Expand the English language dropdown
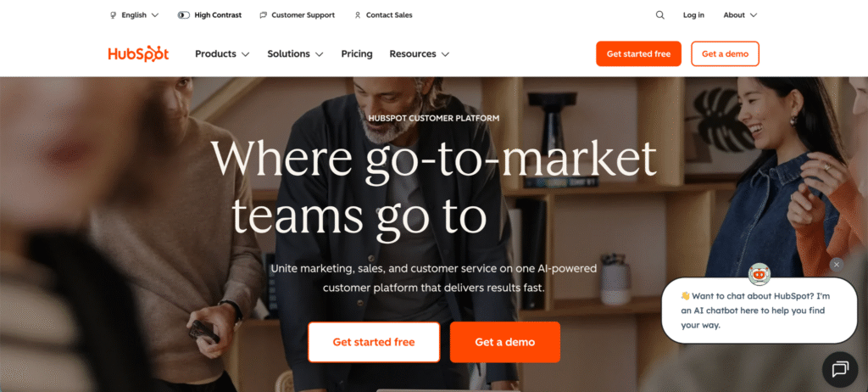This screenshot has width=868, height=392. pyautogui.click(x=135, y=15)
